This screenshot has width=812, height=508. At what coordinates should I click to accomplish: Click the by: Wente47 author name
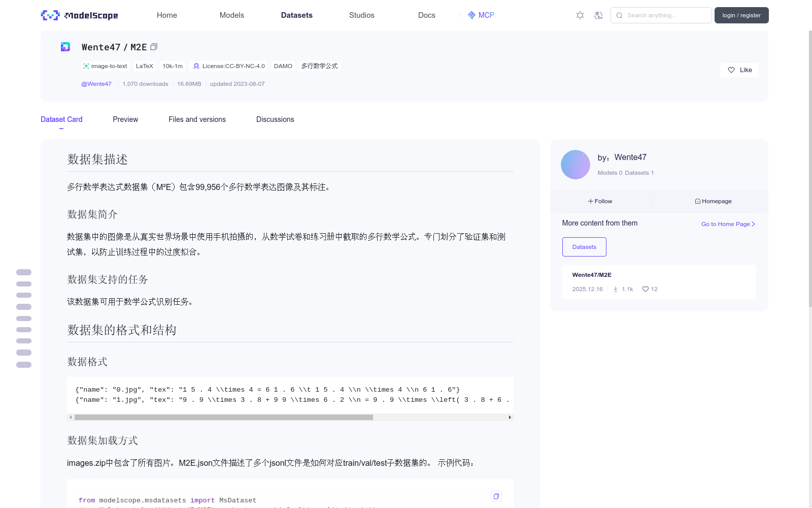click(622, 157)
